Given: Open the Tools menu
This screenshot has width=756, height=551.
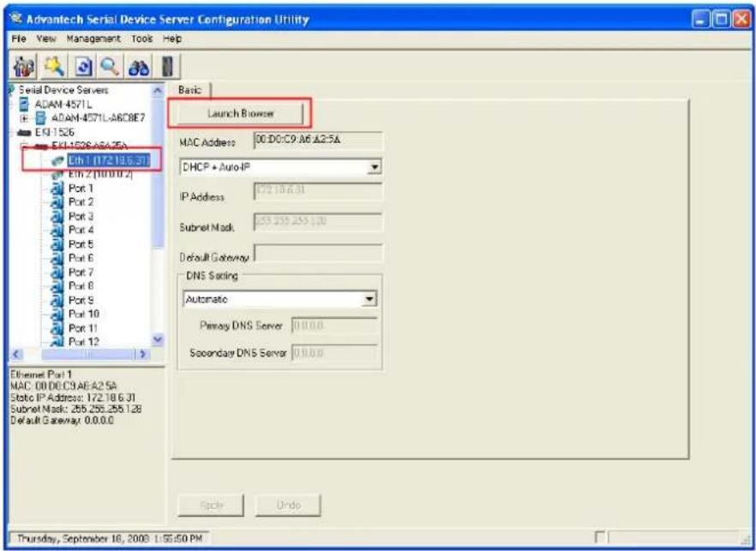Looking at the screenshot, I should (141, 39).
